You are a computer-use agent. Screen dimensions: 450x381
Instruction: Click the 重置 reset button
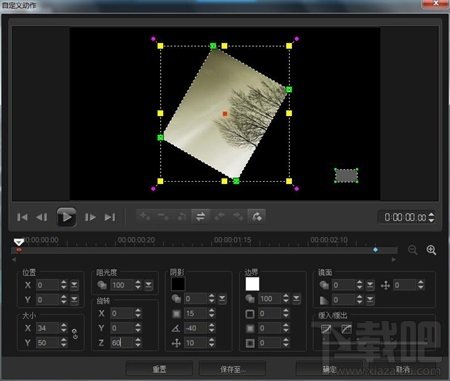159,369
